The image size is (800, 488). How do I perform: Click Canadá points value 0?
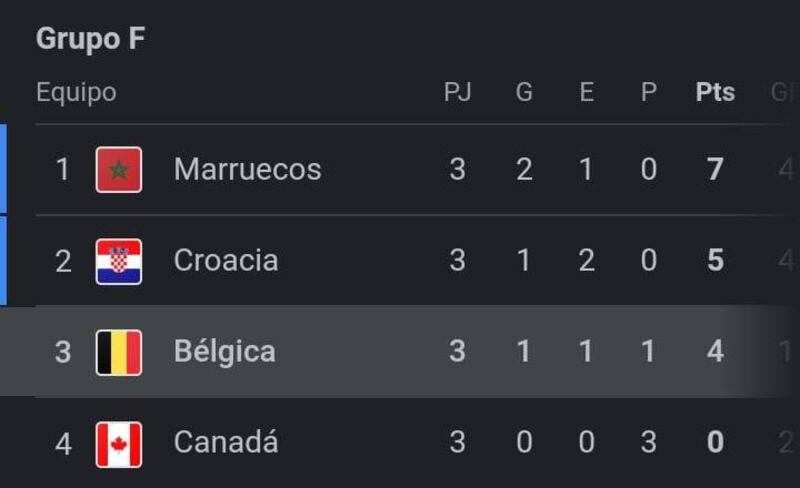(x=715, y=443)
